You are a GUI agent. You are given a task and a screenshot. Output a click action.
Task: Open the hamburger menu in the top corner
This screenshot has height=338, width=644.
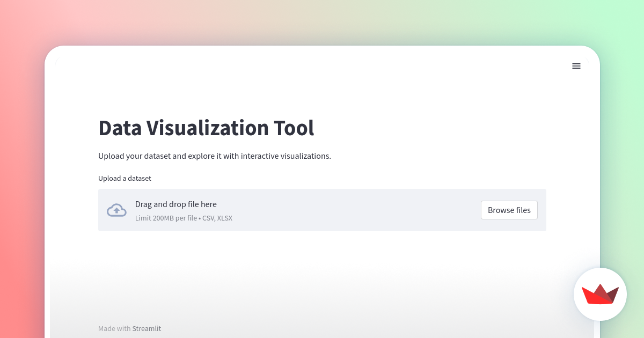point(576,66)
